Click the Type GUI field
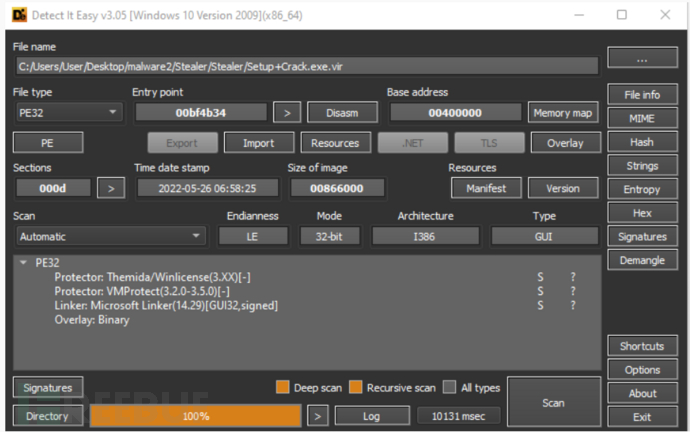Viewport: 690px width, 432px height. click(x=544, y=236)
